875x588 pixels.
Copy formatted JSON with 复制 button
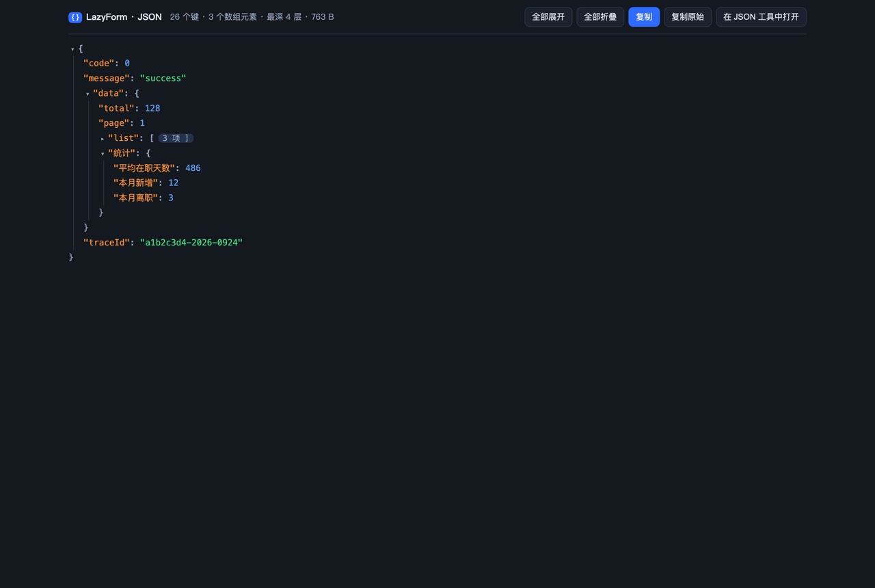point(644,17)
